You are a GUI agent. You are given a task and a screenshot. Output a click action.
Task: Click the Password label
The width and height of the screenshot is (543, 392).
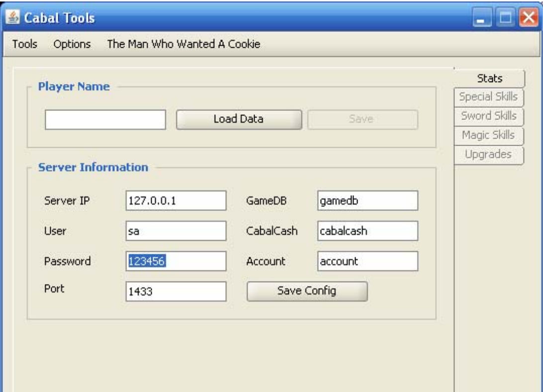[x=68, y=261]
